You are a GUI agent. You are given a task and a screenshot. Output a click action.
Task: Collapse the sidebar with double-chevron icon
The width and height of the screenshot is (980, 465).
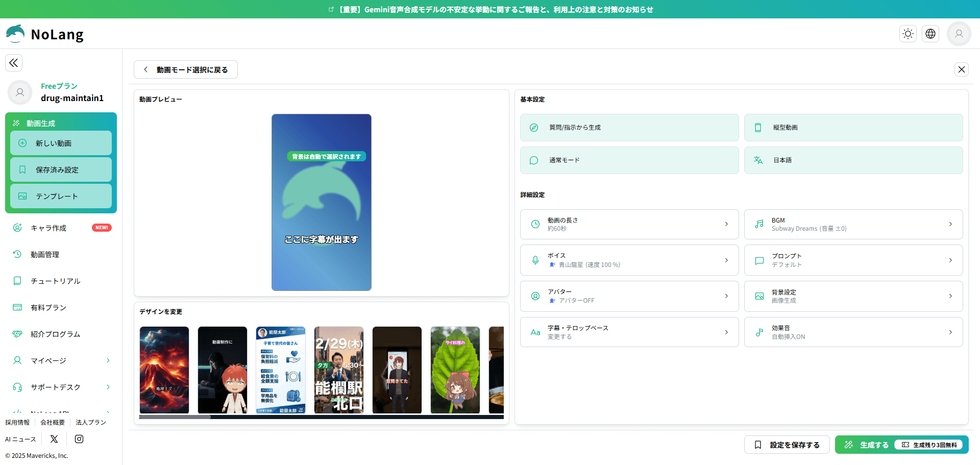click(x=14, y=63)
